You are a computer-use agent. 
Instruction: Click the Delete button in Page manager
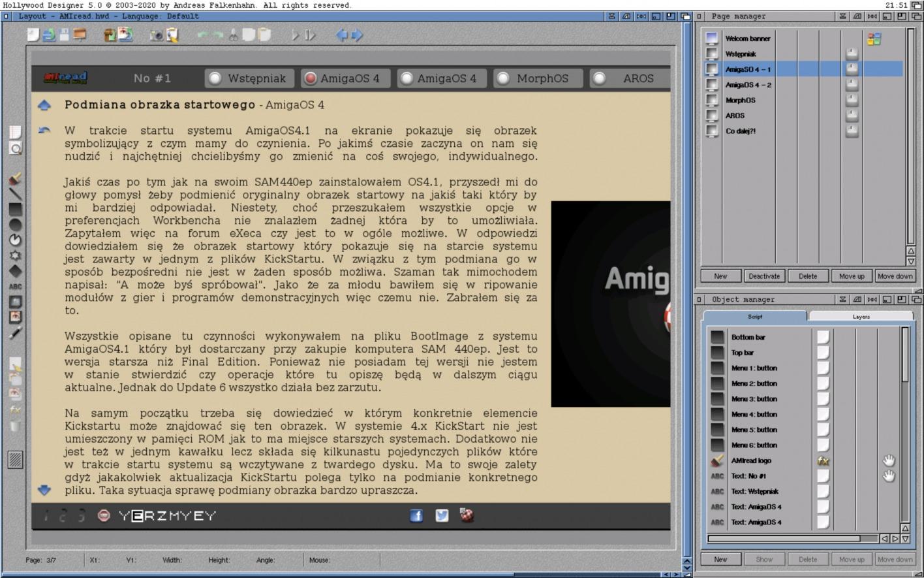(x=808, y=276)
